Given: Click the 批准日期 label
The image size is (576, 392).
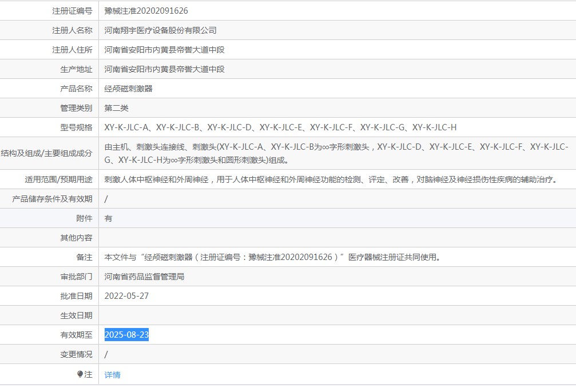Looking at the screenshot, I should pos(77,296).
